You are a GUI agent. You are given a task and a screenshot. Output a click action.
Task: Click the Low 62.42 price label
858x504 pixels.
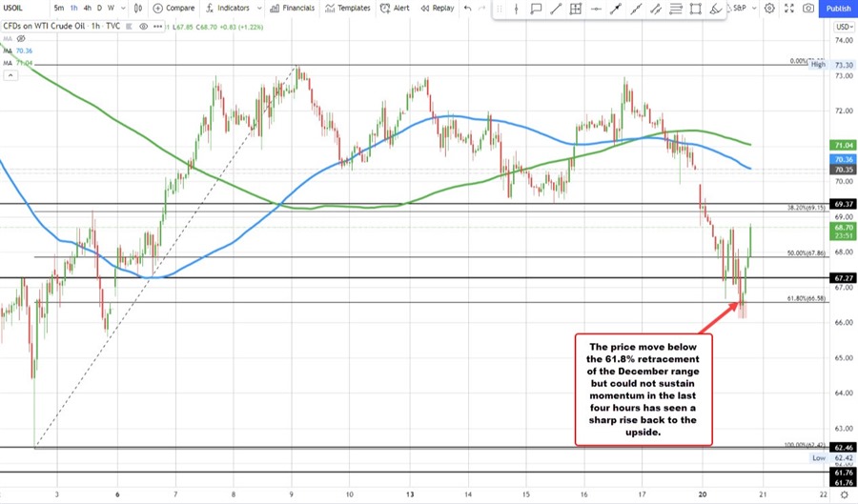coord(832,458)
